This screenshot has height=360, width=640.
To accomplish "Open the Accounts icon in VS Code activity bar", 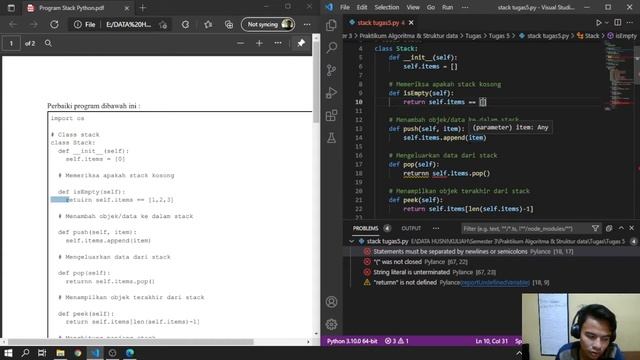I will pyautogui.click(x=331, y=302).
